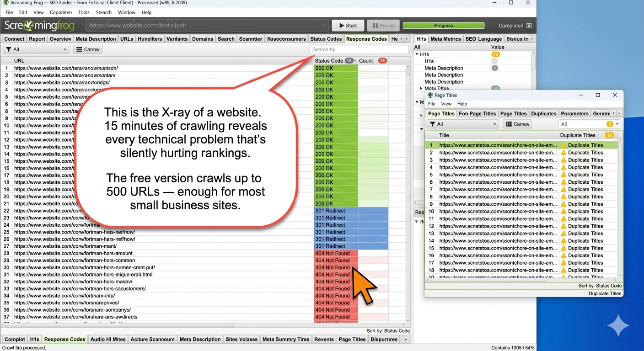Switch to the Status Codes tab
Viewport: 644px width, 351px height.
326,39
